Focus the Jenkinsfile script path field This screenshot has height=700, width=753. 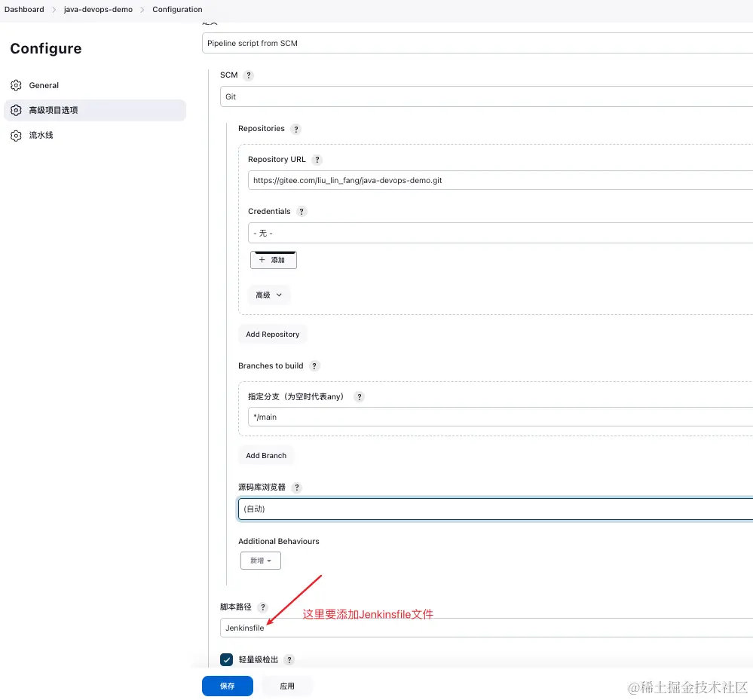486,628
